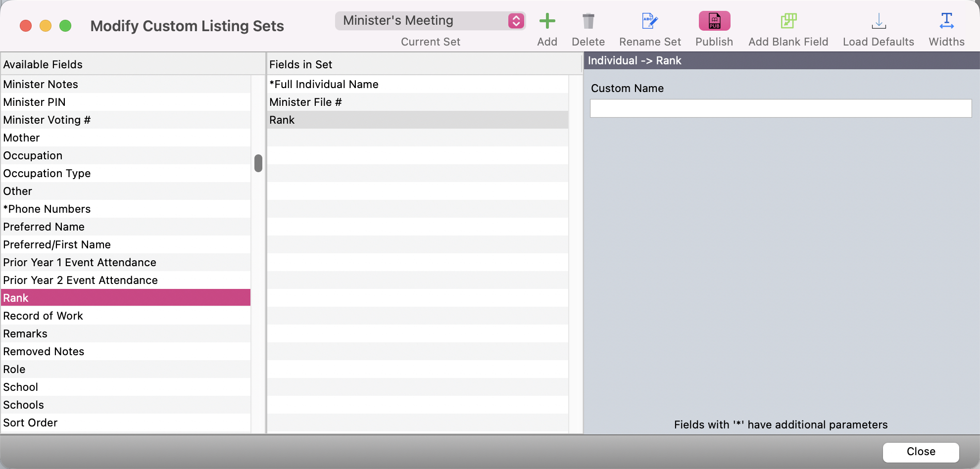Select the Preferred/First Name field

[126, 244]
